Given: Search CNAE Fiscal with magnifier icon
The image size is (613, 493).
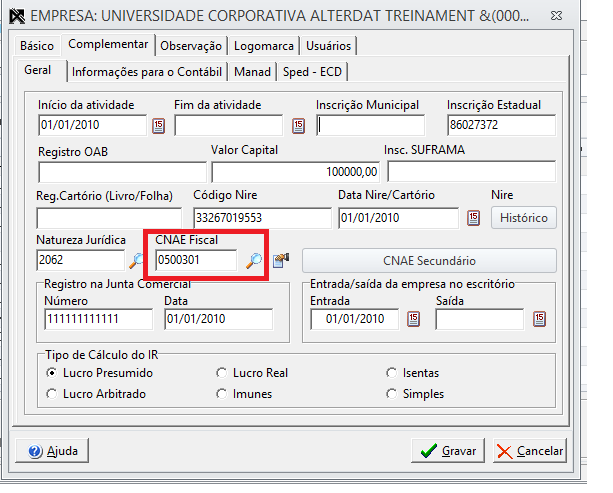Looking at the screenshot, I should coord(254,260).
